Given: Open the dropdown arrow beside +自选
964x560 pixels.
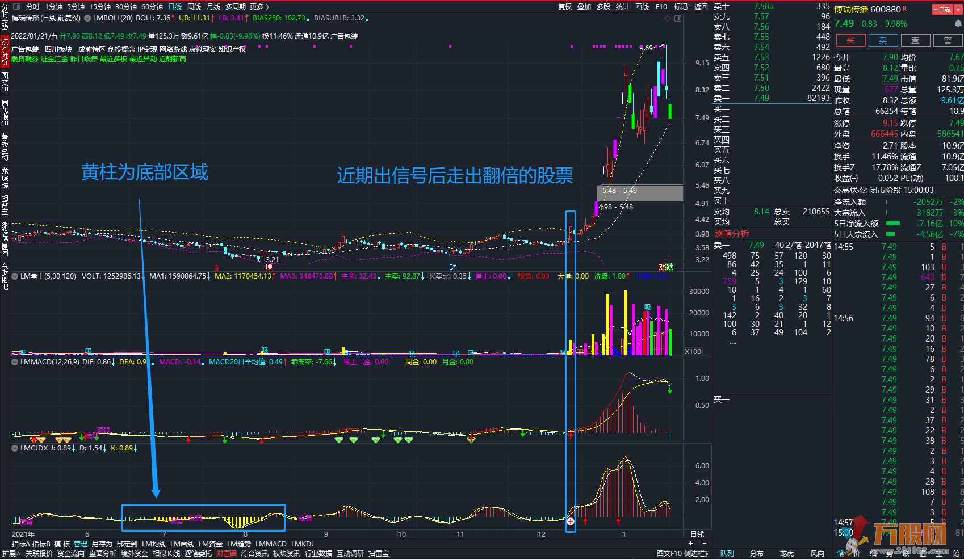Looking at the screenshot, I should [x=958, y=10].
